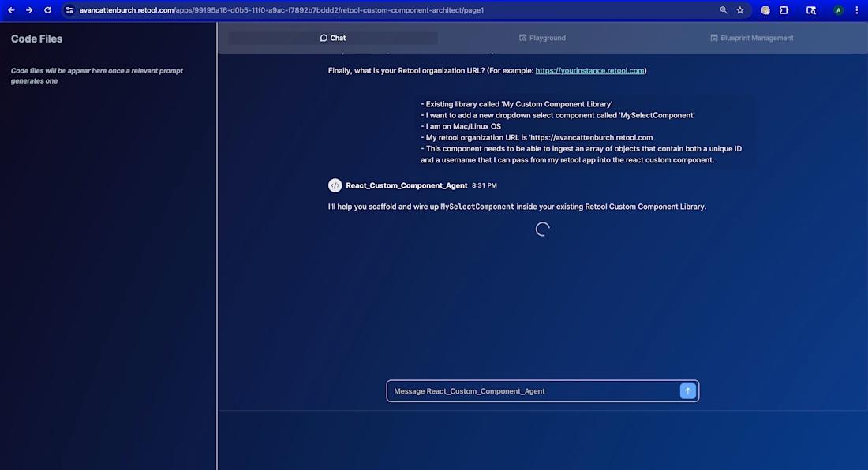
Task: Click the browser forward arrow
Action: [29, 10]
